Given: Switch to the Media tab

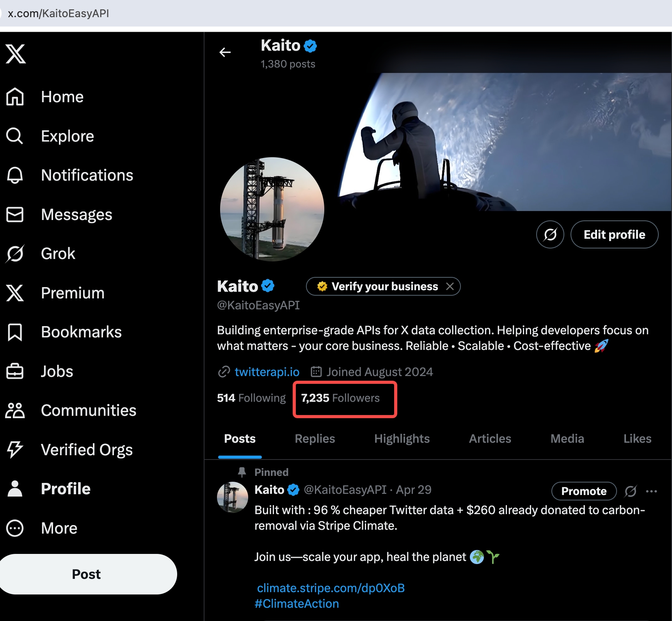Looking at the screenshot, I should click(x=567, y=439).
